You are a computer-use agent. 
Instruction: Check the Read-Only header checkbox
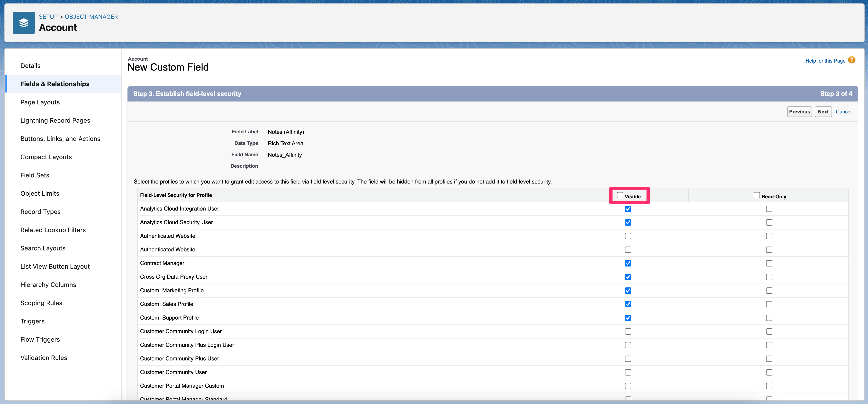click(757, 195)
